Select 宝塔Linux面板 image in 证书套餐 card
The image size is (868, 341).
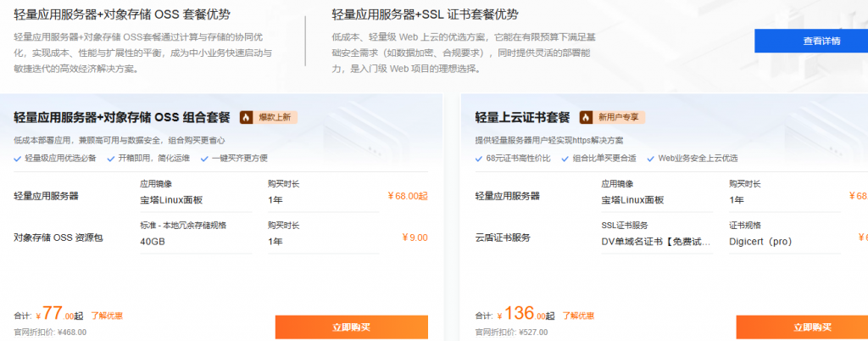coord(657,200)
